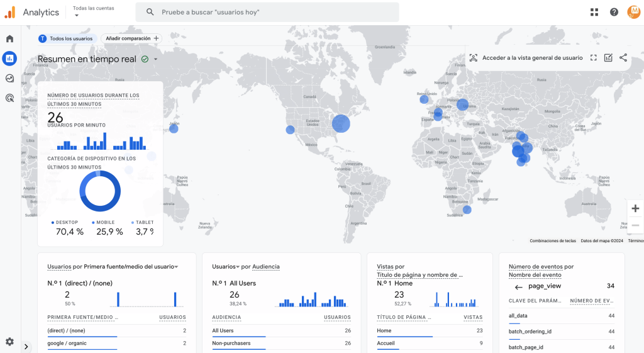Image resolution: width=644 pixels, height=353 pixels.
Task: Expand Primera fuente/medio del usuario dimension dropdown
Action: click(x=177, y=267)
